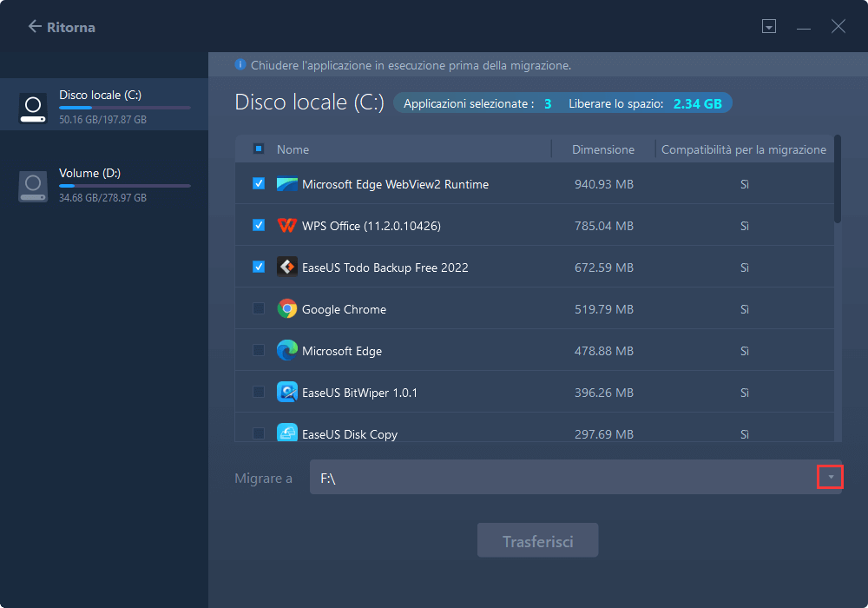Screen dimensions: 868x608
Task: Toggle the select-all checkbox in header
Action: pos(259,149)
